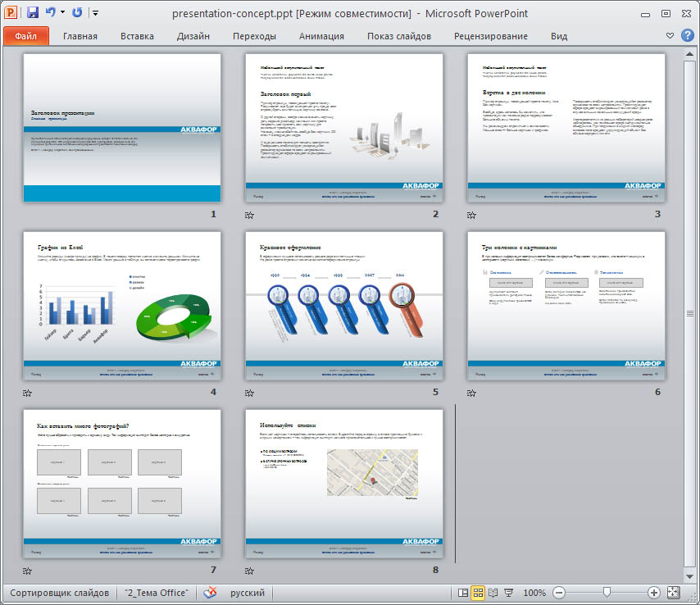Click the Undo arrow icon
This screenshot has width=700, height=605.
pyautogui.click(x=51, y=13)
